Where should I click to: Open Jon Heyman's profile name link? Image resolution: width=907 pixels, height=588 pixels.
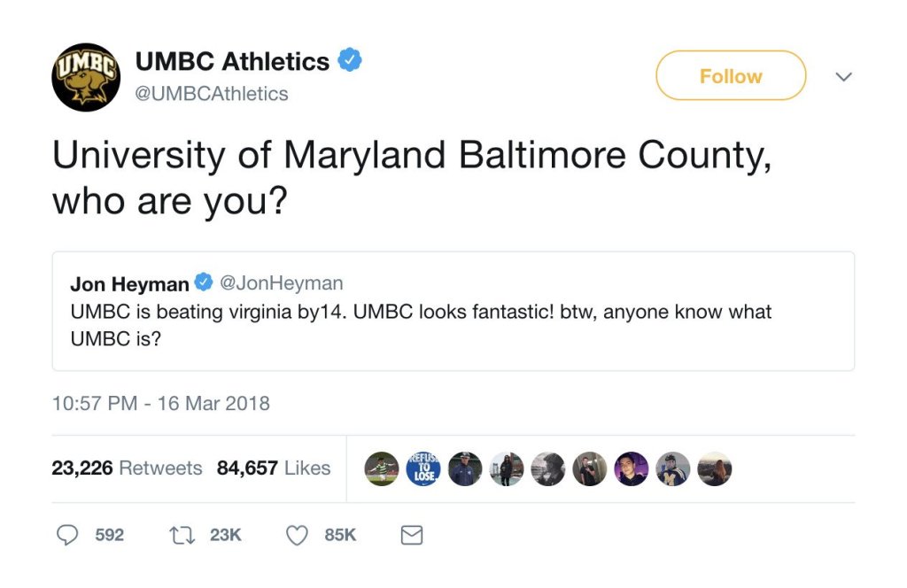coord(129,284)
